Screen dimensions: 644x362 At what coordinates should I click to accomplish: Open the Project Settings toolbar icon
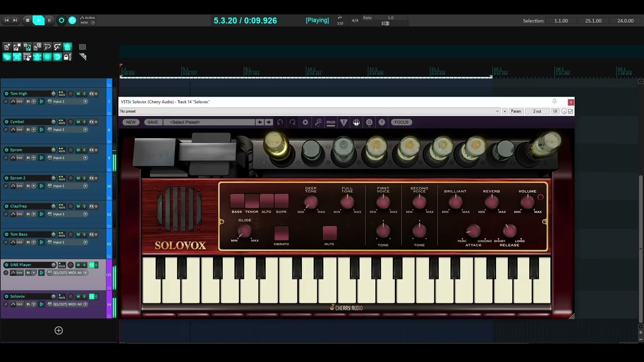[37, 47]
